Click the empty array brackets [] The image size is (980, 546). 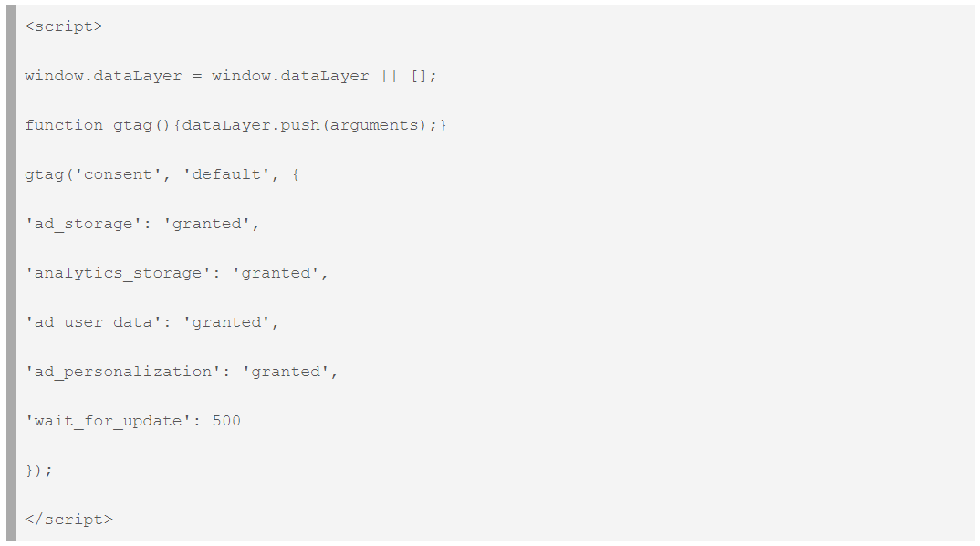click(x=419, y=76)
